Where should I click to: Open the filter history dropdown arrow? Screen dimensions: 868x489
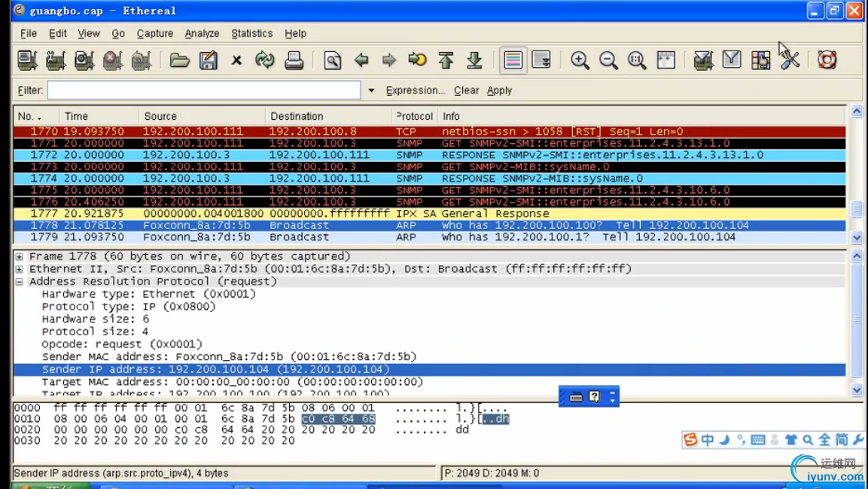coord(371,91)
